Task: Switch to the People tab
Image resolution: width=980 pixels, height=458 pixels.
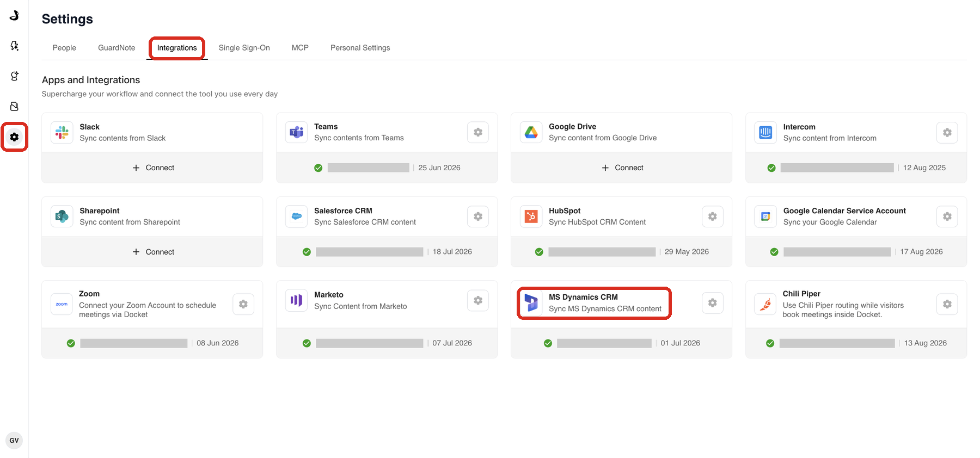Action: [64, 48]
